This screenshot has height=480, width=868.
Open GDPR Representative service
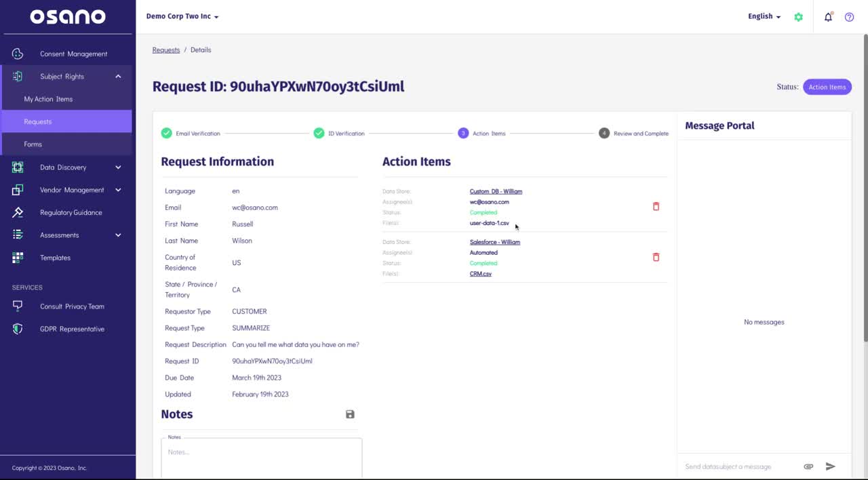[72, 329]
